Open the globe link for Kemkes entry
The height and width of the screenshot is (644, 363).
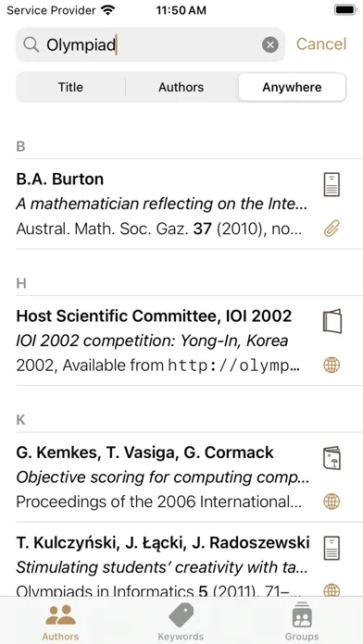[x=332, y=502]
